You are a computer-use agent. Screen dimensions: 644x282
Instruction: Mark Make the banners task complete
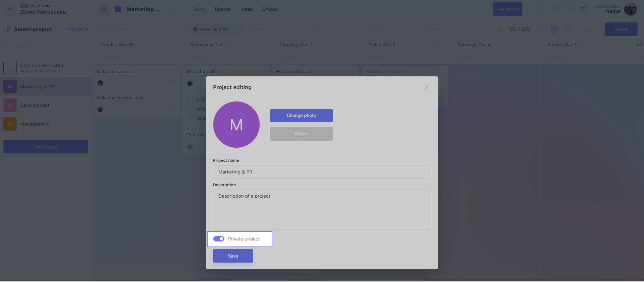[172, 83]
